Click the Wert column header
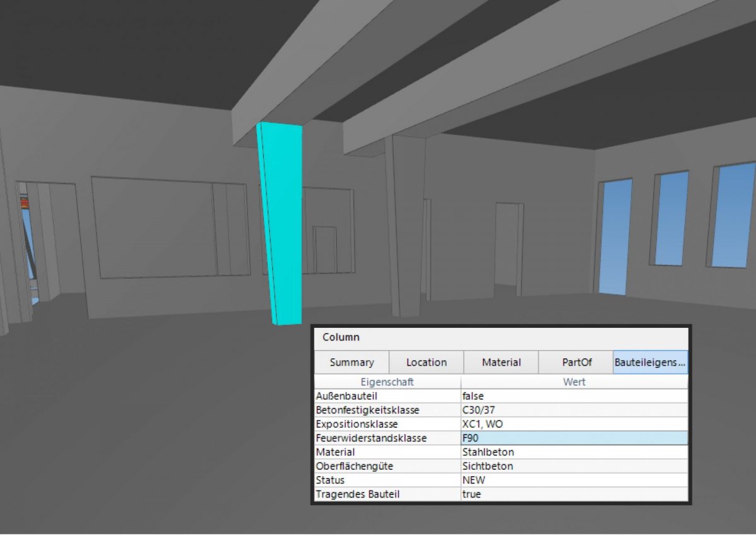 point(575,382)
